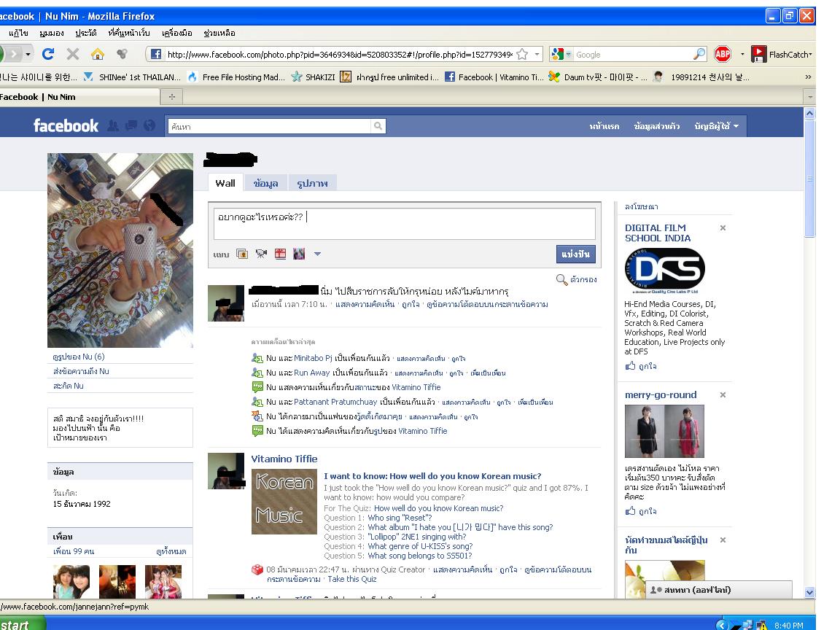Go to the Firefox home page icon
Screen dimensions: 840x630
97,54
